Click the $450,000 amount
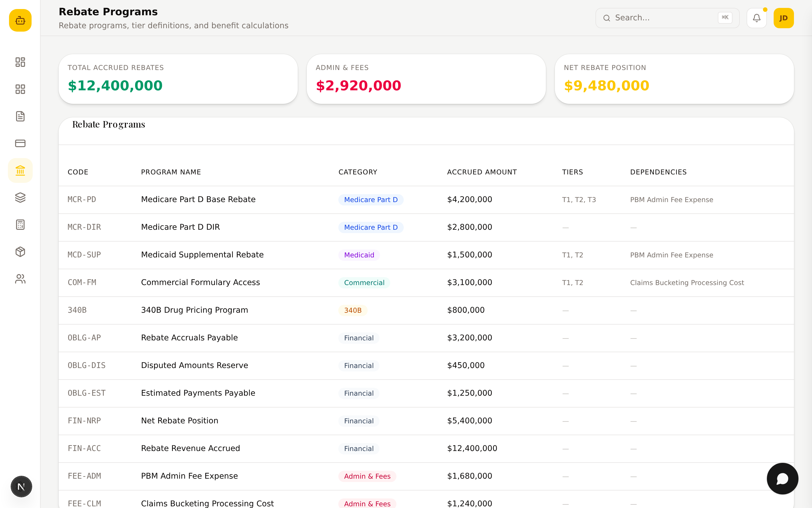 pos(466,365)
